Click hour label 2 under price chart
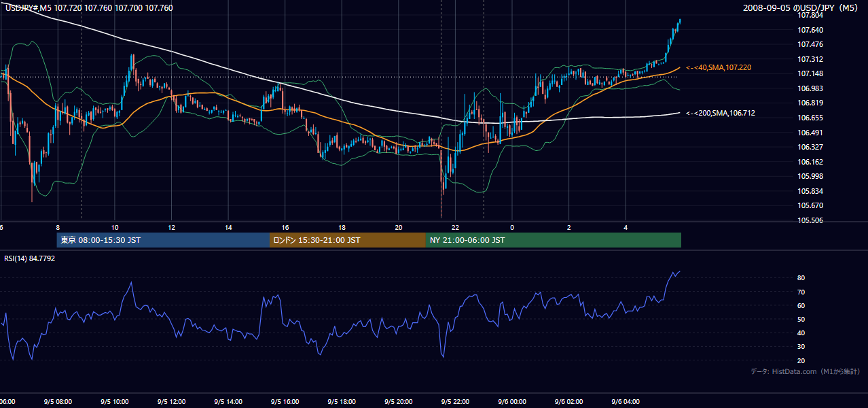Viewport: 868px width, 408px height. pyautogui.click(x=569, y=227)
